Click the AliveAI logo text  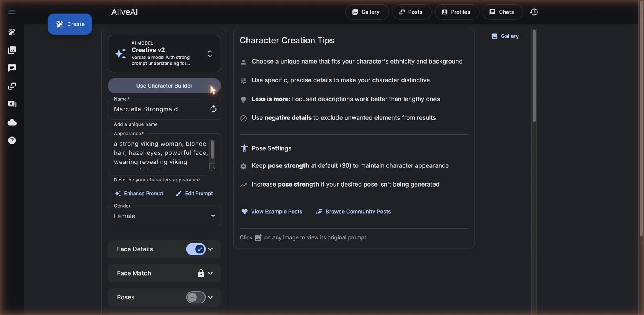pyautogui.click(x=124, y=12)
